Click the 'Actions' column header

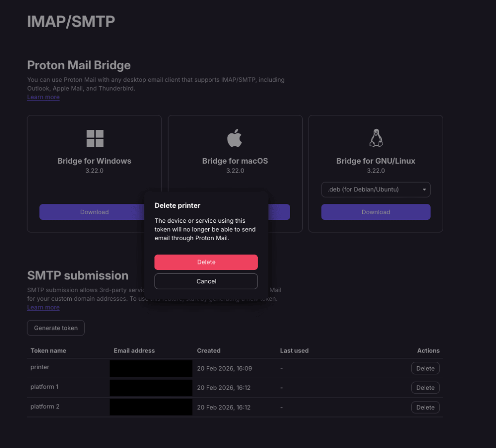(x=428, y=351)
